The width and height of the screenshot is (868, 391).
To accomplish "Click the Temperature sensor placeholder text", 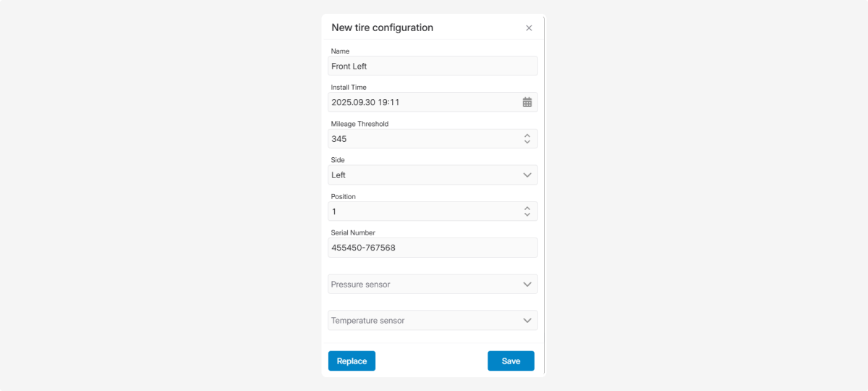I will 368,321.
